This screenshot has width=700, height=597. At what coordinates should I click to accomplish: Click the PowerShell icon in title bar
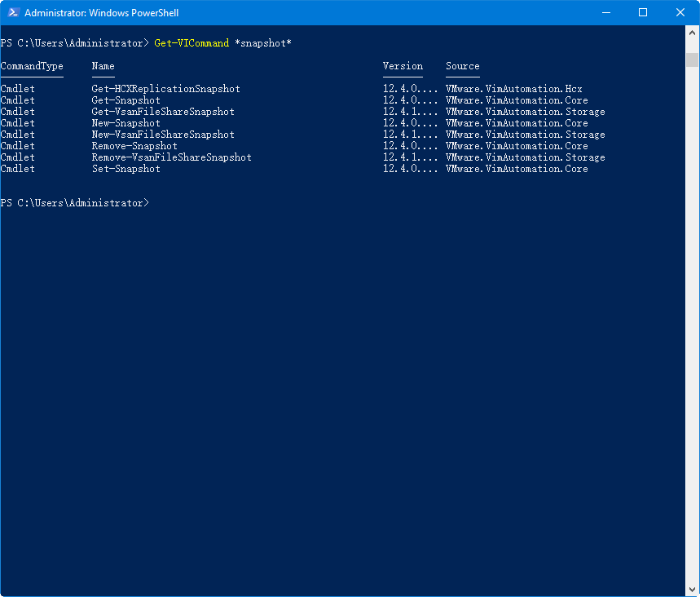(x=14, y=13)
